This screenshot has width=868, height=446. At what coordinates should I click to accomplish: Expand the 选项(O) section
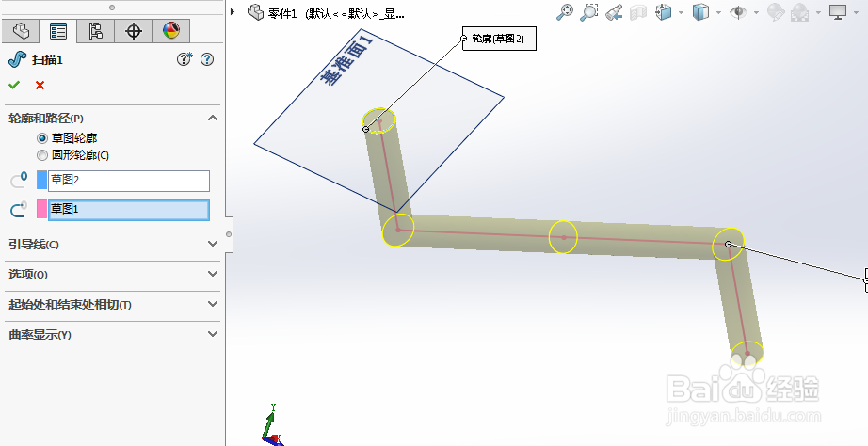(213, 274)
